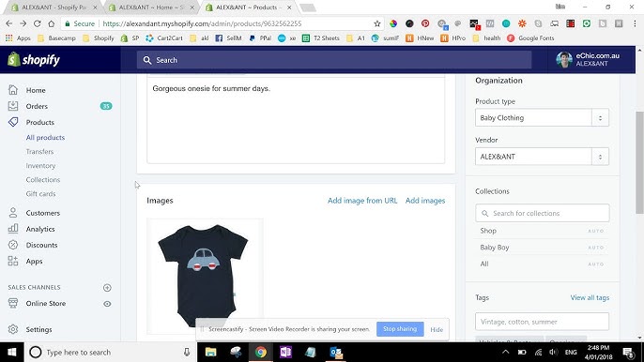The image size is (644, 362).
Task: Click Add image from URL link
Action: point(362,201)
